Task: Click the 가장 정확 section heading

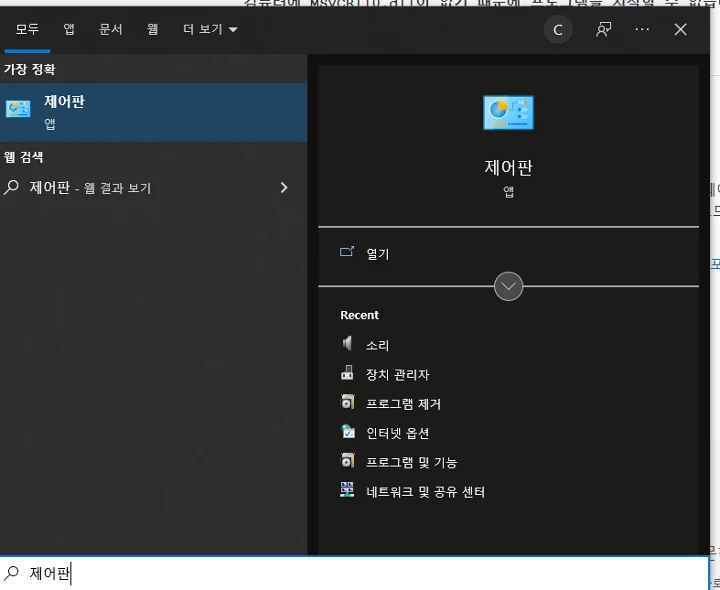Action: point(29,69)
